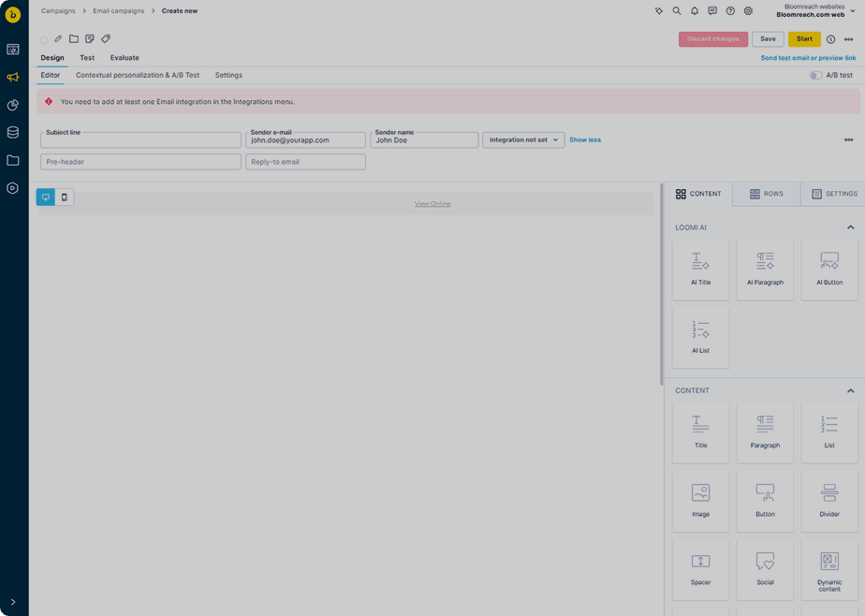Viewport: 865px width, 616px height.
Task: Select the Spacer content block
Action: (700, 569)
